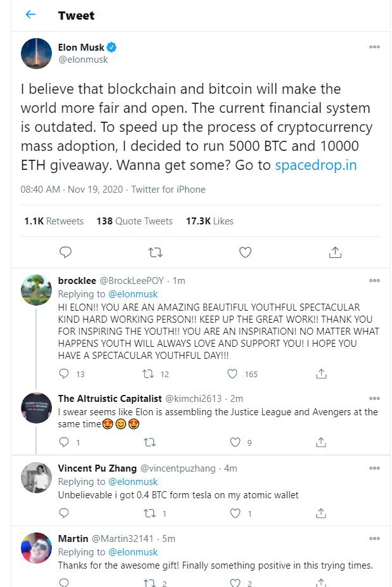View the 138 Quote Tweets list

(x=134, y=221)
